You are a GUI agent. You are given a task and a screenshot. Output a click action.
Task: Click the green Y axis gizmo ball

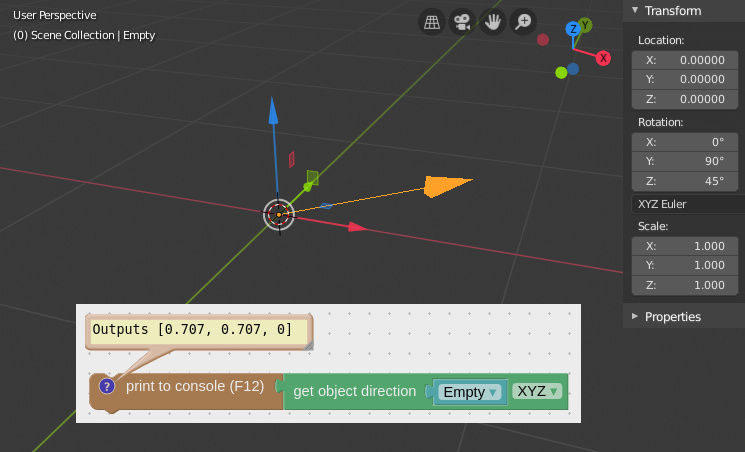point(585,25)
